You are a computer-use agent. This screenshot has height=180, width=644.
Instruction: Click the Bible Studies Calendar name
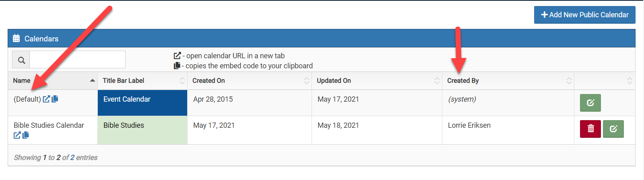(x=49, y=125)
